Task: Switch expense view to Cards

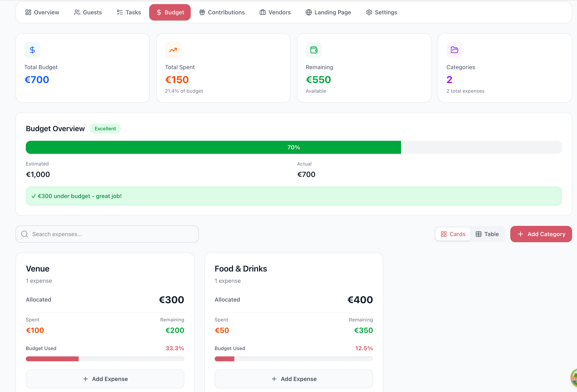Action: tap(453, 234)
